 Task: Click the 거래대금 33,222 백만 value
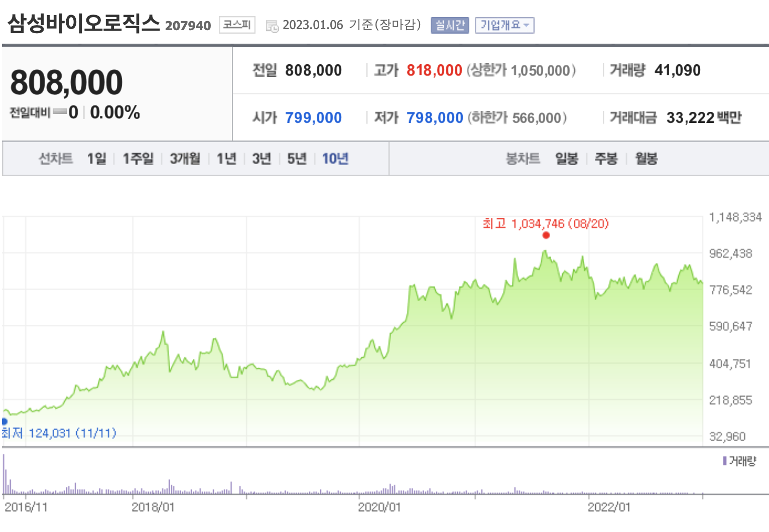click(704, 117)
